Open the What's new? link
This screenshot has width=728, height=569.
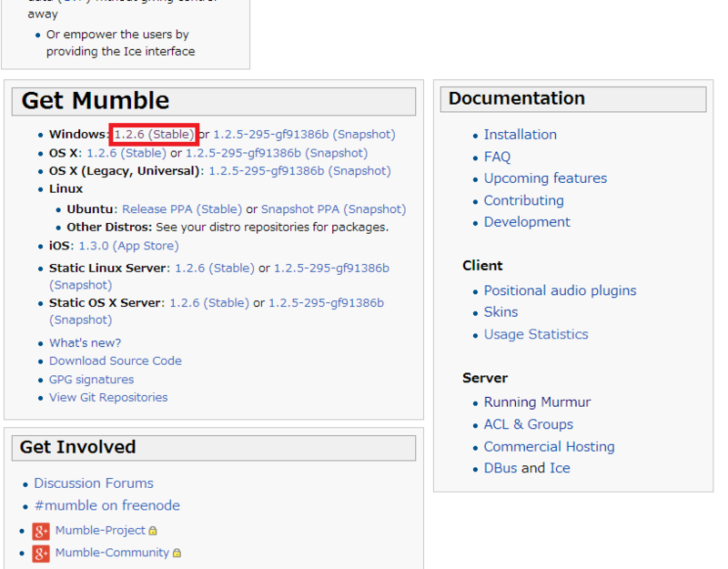coord(85,343)
